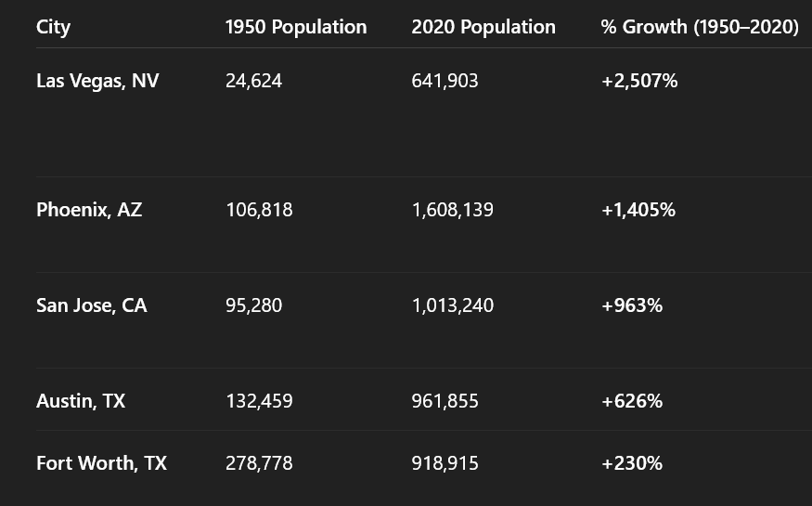Select Las Vegas 1950 population 24,624
This screenshot has height=506, width=812.
253,81
